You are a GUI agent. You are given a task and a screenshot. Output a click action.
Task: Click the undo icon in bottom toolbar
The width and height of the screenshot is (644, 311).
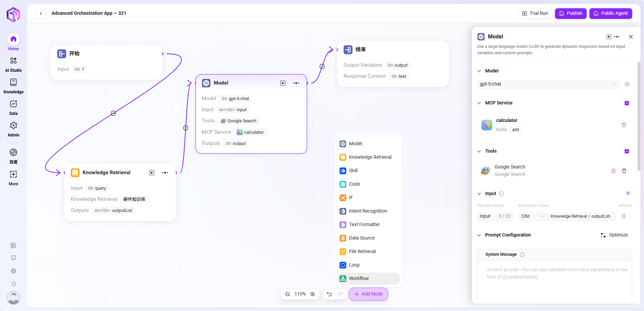[x=329, y=294]
